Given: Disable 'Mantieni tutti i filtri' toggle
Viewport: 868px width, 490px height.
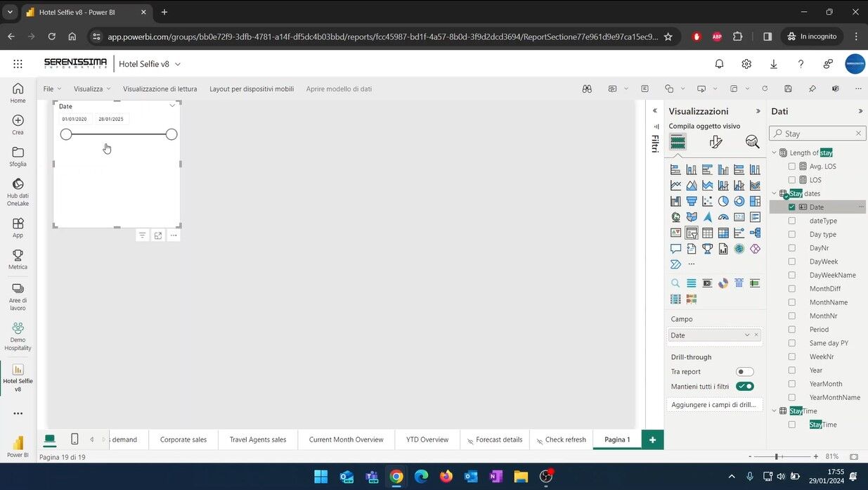Looking at the screenshot, I should tap(744, 387).
